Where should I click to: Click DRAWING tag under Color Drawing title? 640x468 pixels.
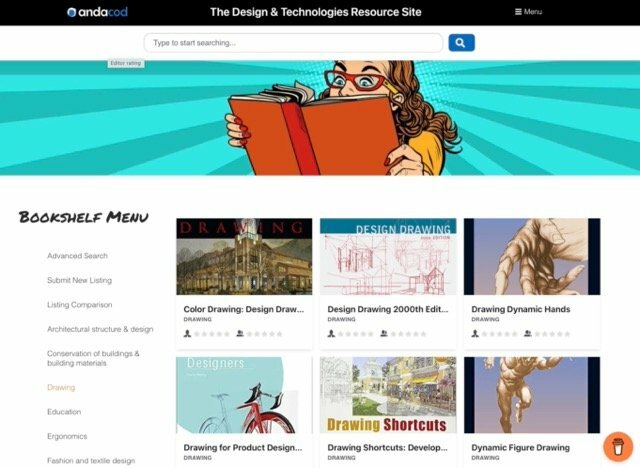(198, 319)
